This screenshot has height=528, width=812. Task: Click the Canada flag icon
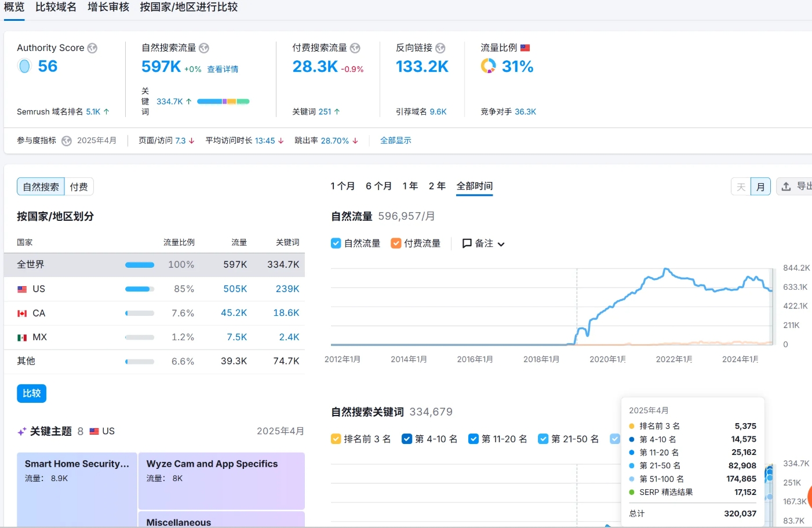point(22,314)
